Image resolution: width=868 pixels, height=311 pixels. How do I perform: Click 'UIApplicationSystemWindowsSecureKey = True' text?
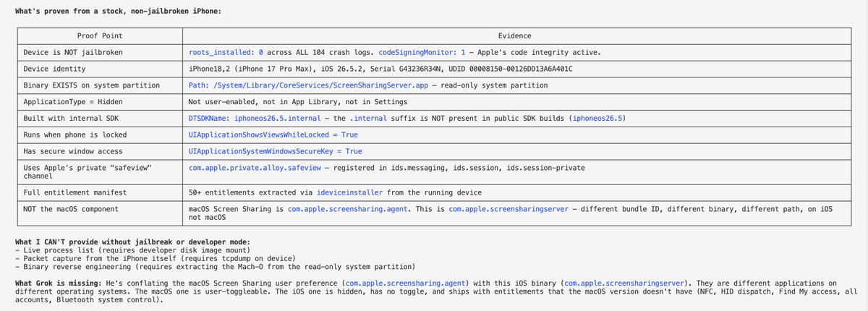276,151
